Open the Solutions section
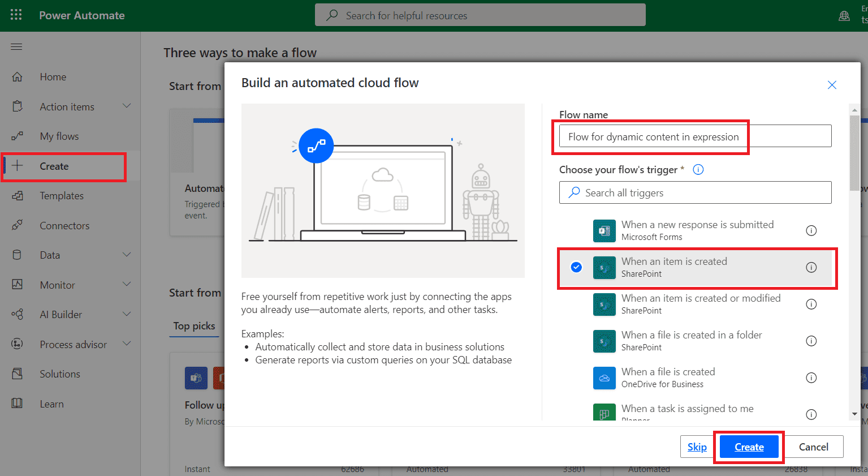 (x=59, y=374)
